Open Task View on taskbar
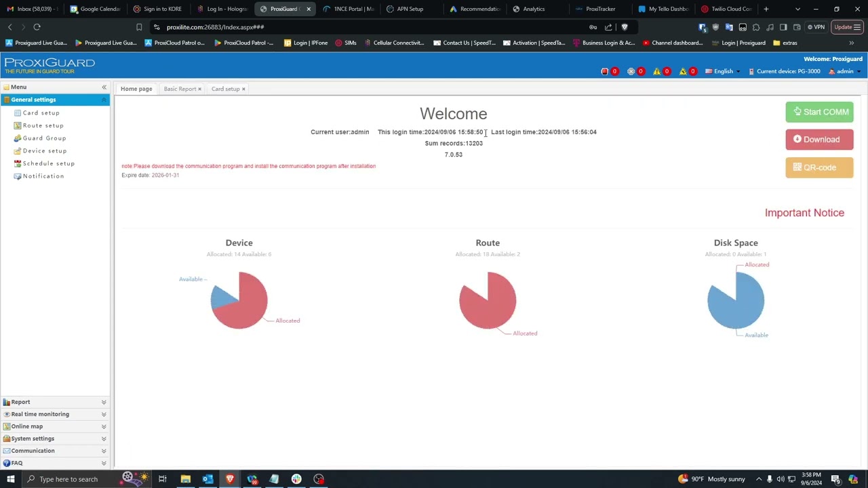Viewport: 868px width, 488px height. coord(163,479)
